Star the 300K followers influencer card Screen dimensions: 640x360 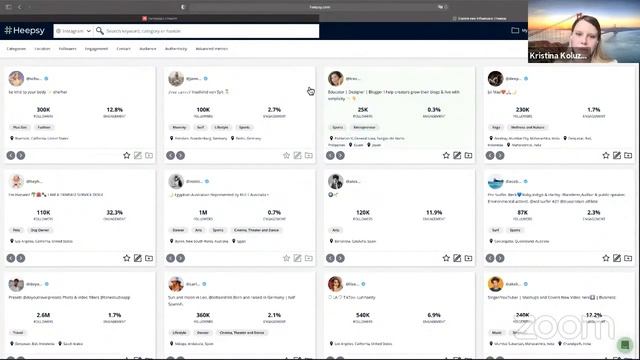click(127, 156)
